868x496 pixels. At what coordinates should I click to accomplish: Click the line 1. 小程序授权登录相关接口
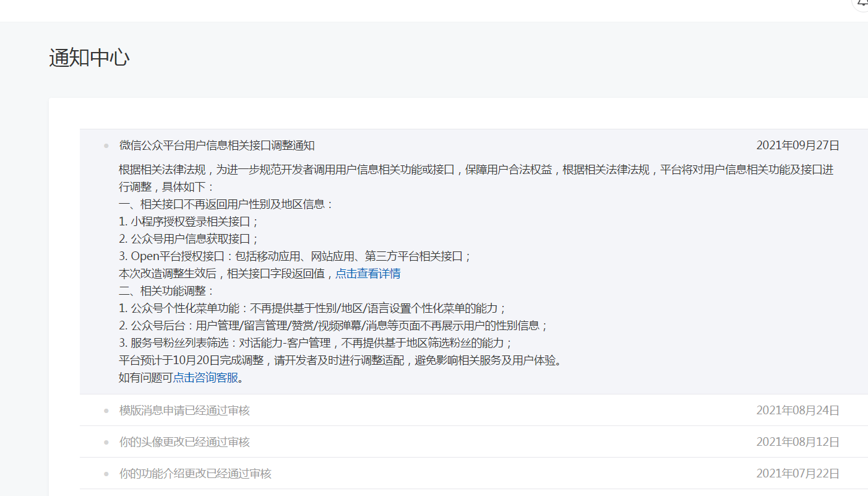189,222
